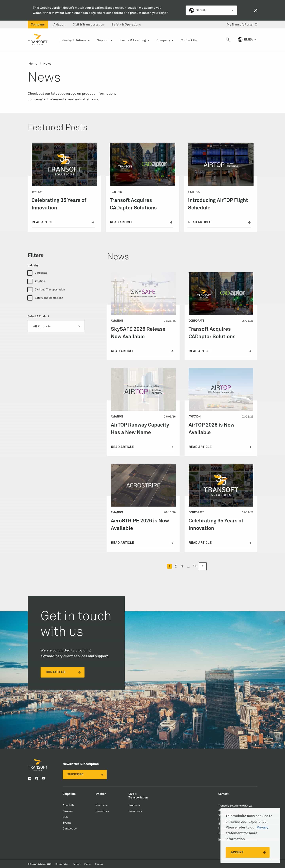Check the Aviation industry filter

pyautogui.click(x=30, y=281)
